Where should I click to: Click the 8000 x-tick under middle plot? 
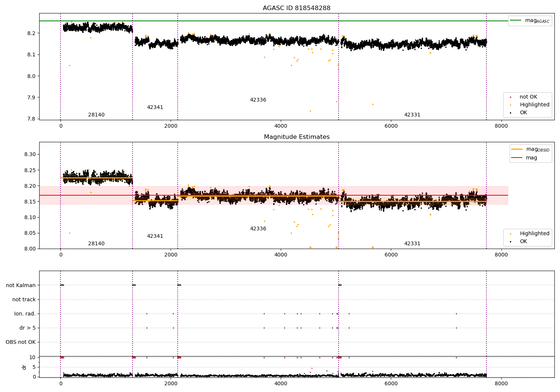click(x=501, y=255)
